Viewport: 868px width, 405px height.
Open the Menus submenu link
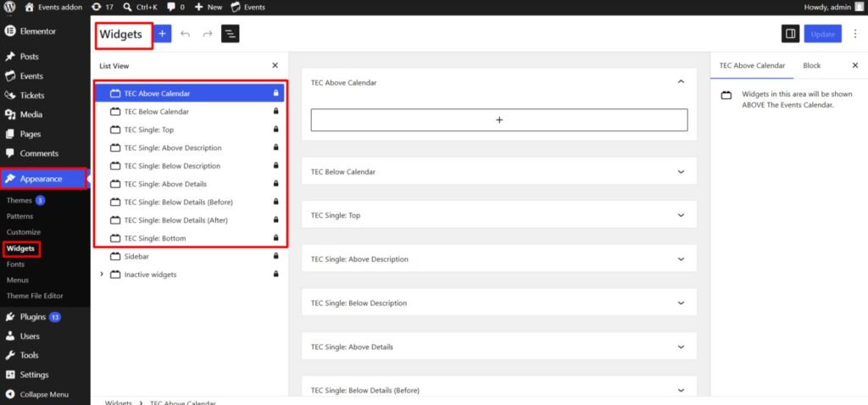coord(18,280)
